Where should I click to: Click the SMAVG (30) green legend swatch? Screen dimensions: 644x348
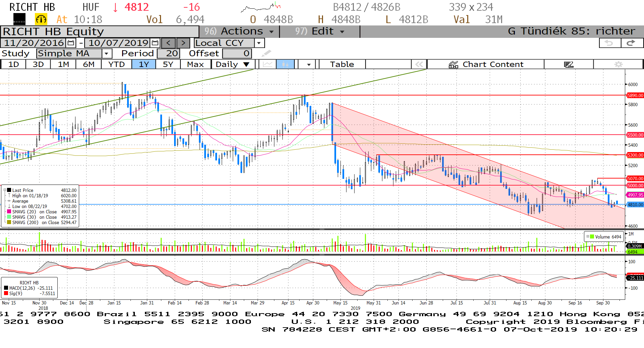click(9, 217)
